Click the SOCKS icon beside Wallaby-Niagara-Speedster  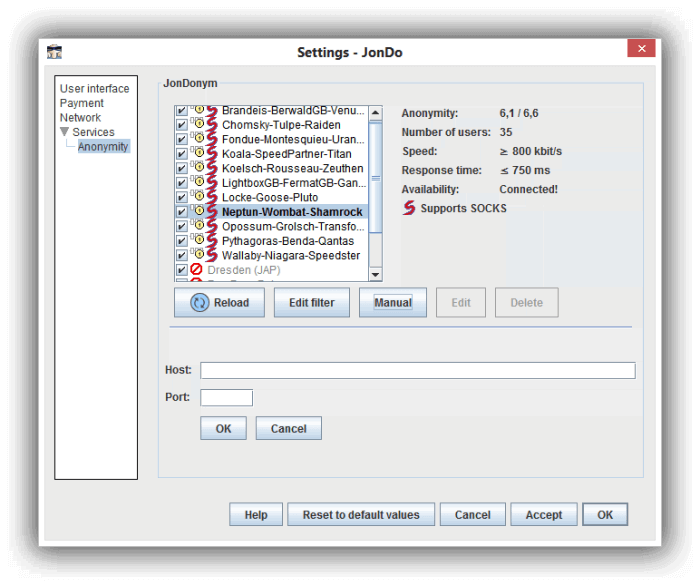pyautogui.click(x=212, y=255)
